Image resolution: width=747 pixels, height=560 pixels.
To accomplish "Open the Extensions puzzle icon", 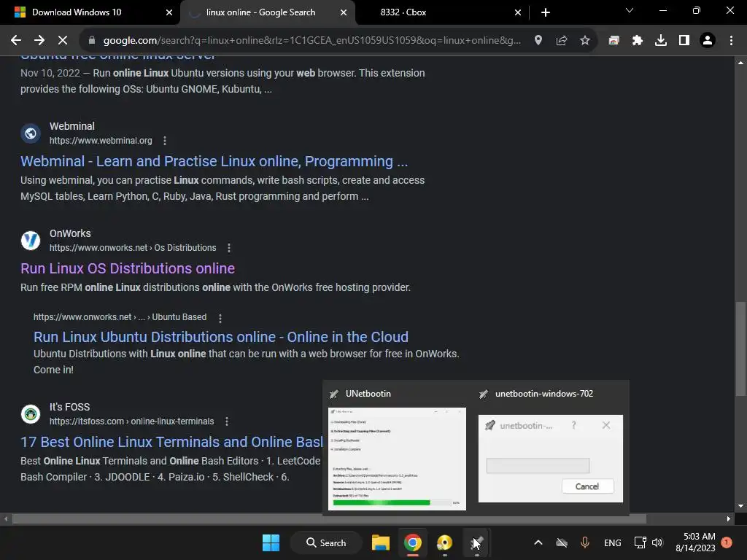I will (x=638, y=41).
